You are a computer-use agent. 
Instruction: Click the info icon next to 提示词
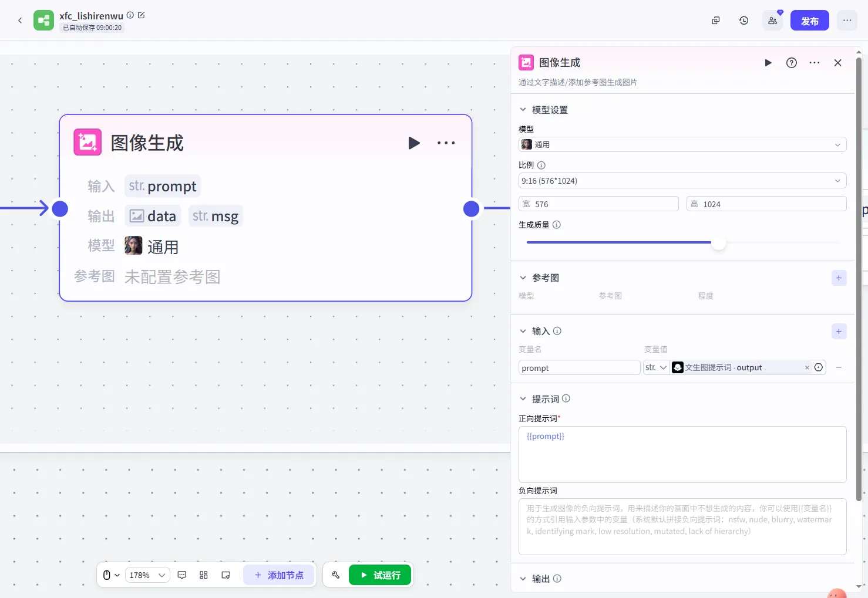click(566, 398)
